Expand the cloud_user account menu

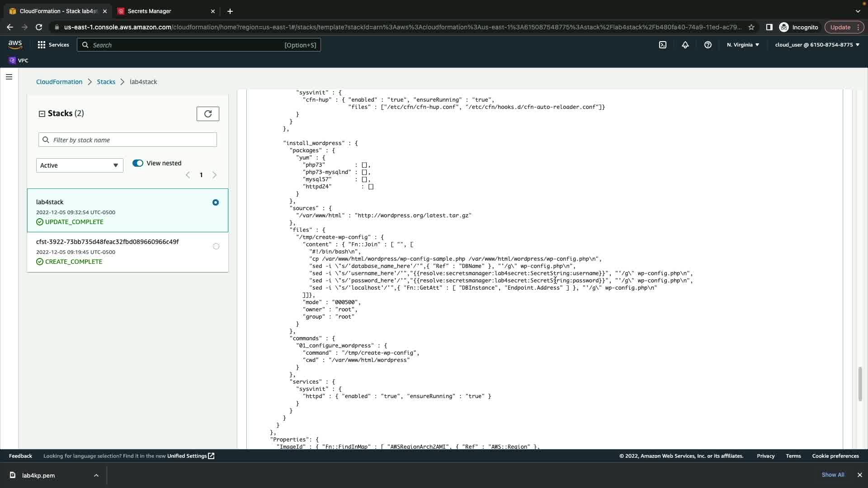coord(817,45)
